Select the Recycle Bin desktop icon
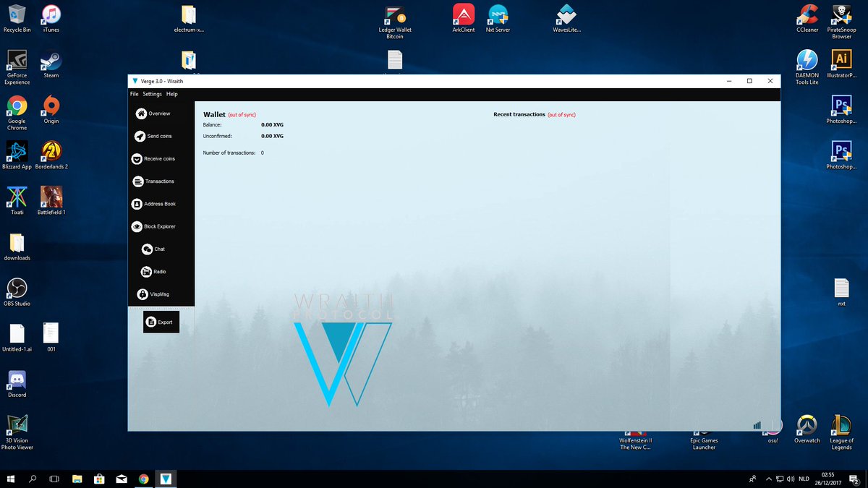868x488 pixels. (x=17, y=19)
